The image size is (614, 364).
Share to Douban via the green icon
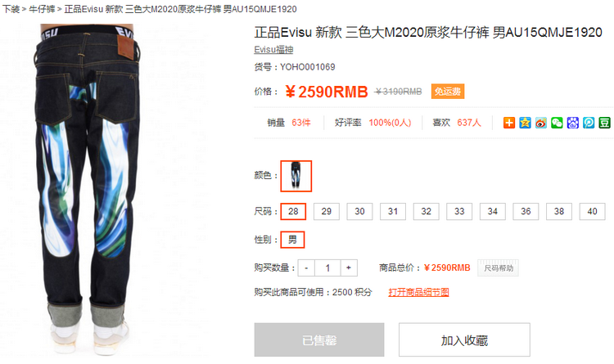[605, 123]
